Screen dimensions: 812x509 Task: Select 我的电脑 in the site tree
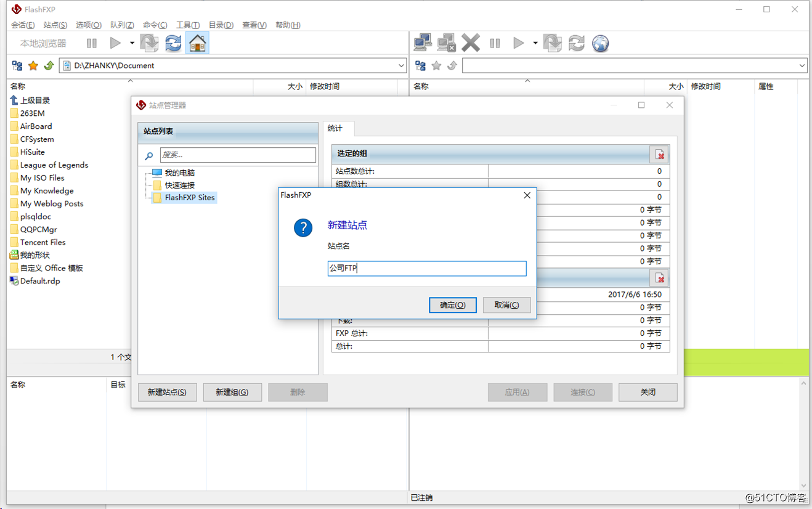coord(179,173)
